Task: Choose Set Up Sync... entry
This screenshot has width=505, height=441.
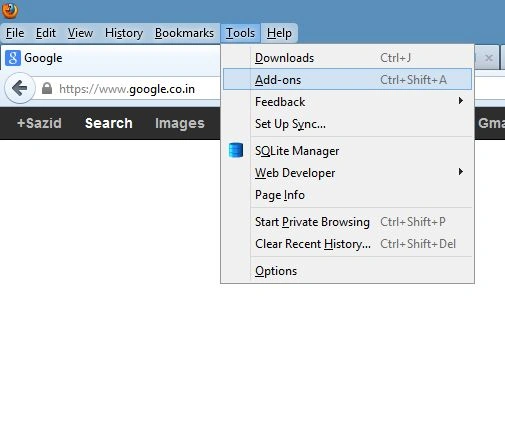Action: [x=347, y=124]
